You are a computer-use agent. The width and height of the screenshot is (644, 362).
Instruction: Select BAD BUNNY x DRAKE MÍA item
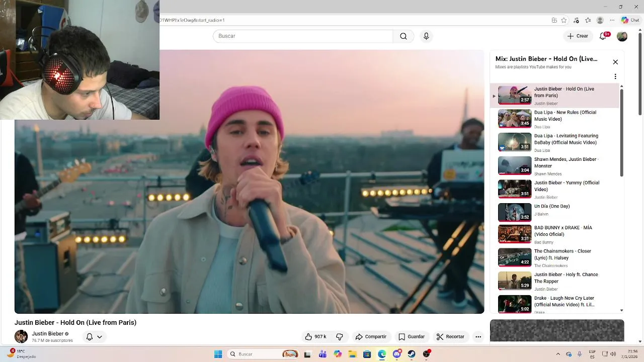coord(555,234)
